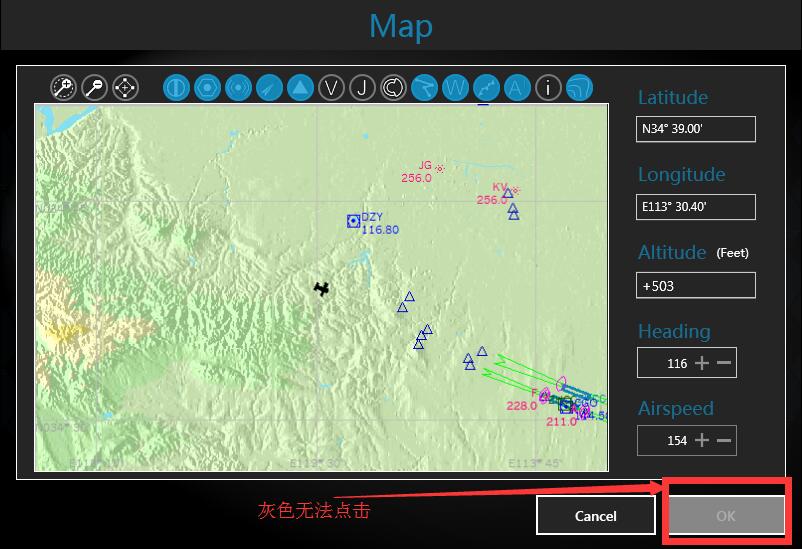Edit the Longitude field E113° 30.40'
Viewport: 802px width, 549px height.
pyautogui.click(x=696, y=207)
